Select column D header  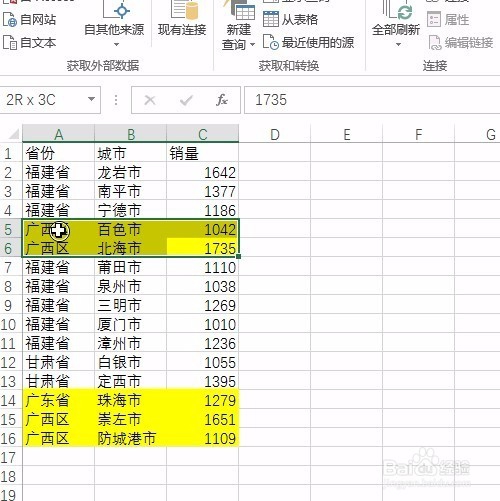(275, 134)
